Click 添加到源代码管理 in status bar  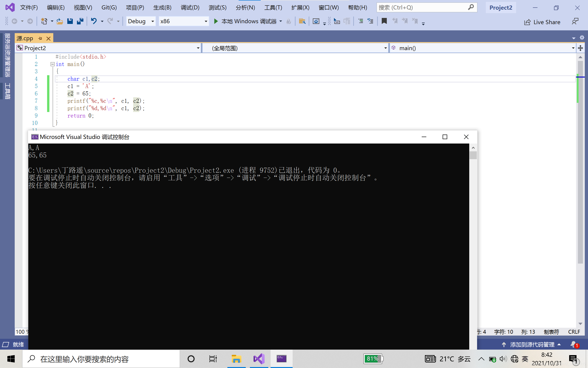point(531,345)
